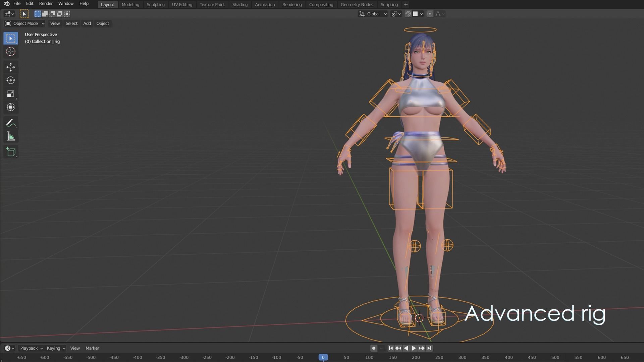Image resolution: width=644 pixels, height=362 pixels.
Task: Open the Help menu
Action: [84, 4]
